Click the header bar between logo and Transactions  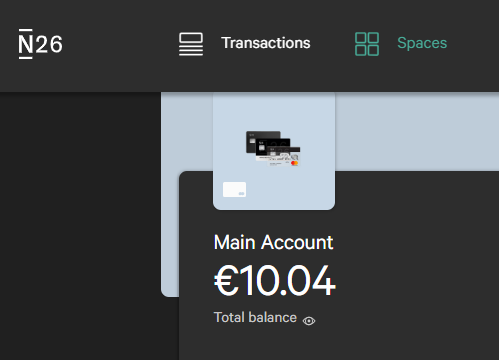[120, 44]
